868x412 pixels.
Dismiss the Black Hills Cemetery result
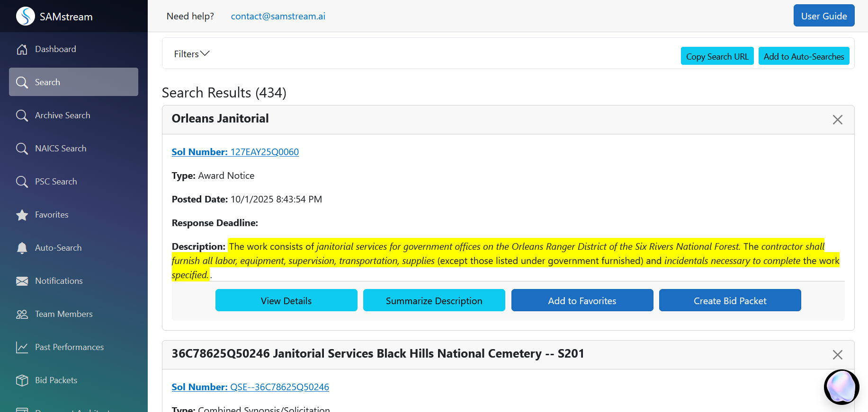(x=837, y=355)
